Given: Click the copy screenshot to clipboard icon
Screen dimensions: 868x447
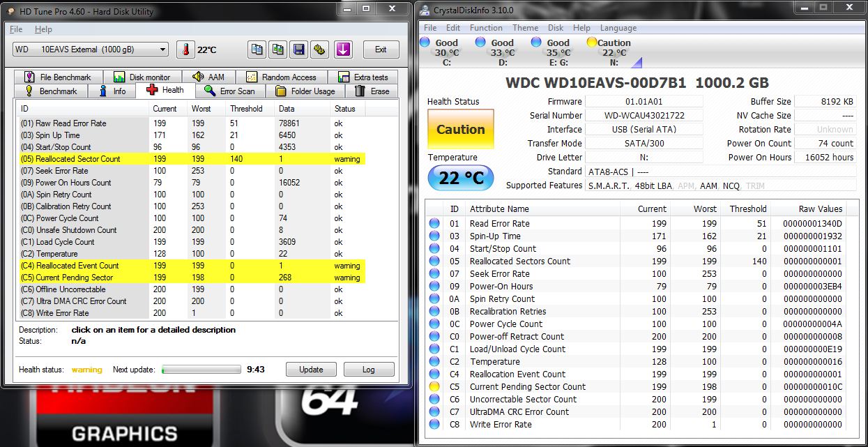Looking at the screenshot, I should pos(278,50).
